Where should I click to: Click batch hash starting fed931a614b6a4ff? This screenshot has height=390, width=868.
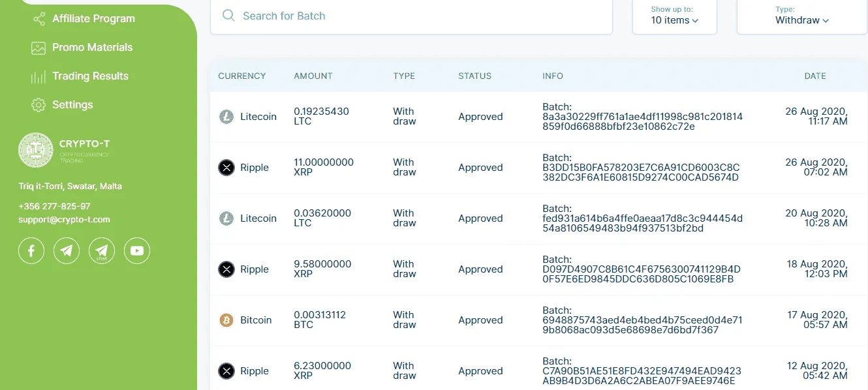point(642,224)
